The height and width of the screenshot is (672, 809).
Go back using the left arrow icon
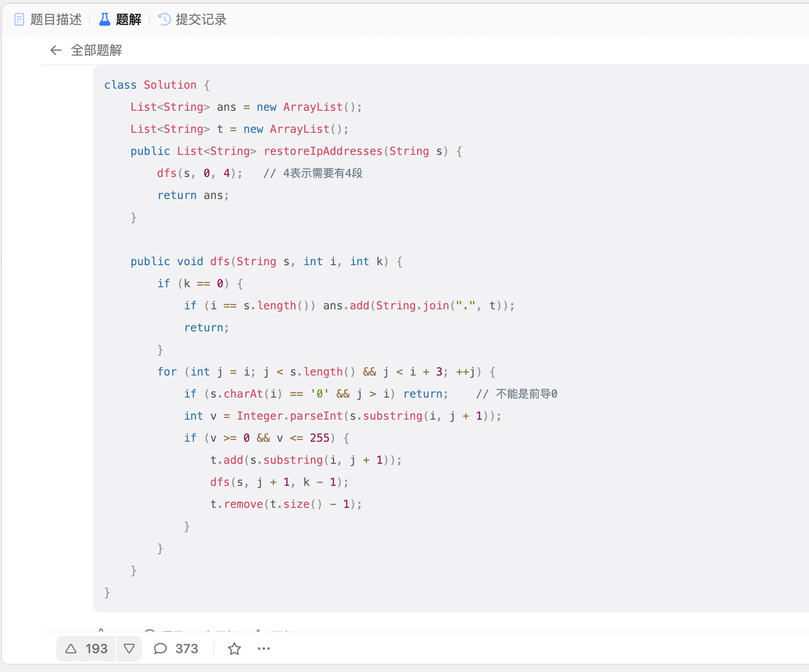pyautogui.click(x=56, y=50)
